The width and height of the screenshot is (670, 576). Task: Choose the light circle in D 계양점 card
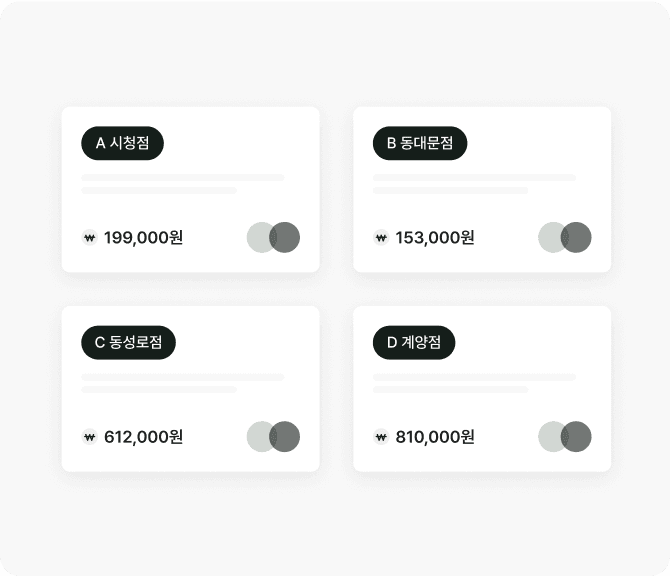pyautogui.click(x=549, y=436)
